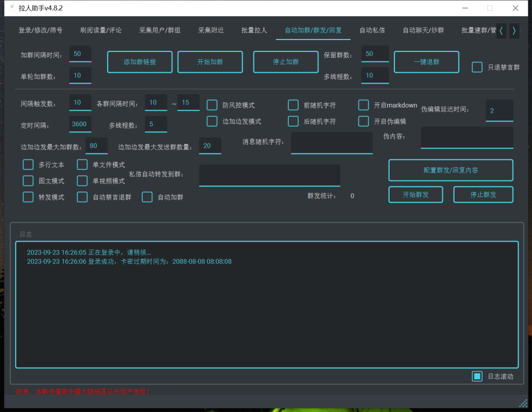Toggle the 转发模式 checkbox

[x=28, y=197]
